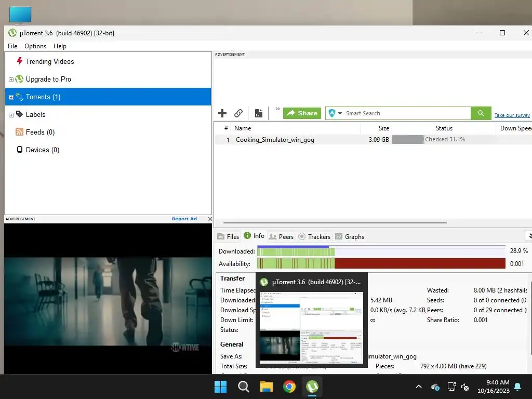
Task: Expand the Labels tree node
Action: point(11,115)
